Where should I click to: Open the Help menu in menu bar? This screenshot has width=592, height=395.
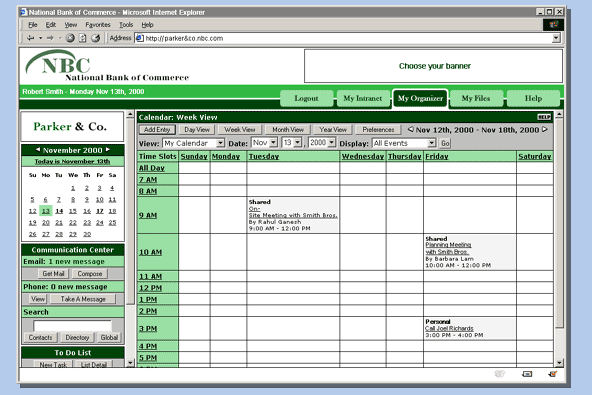point(147,25)
